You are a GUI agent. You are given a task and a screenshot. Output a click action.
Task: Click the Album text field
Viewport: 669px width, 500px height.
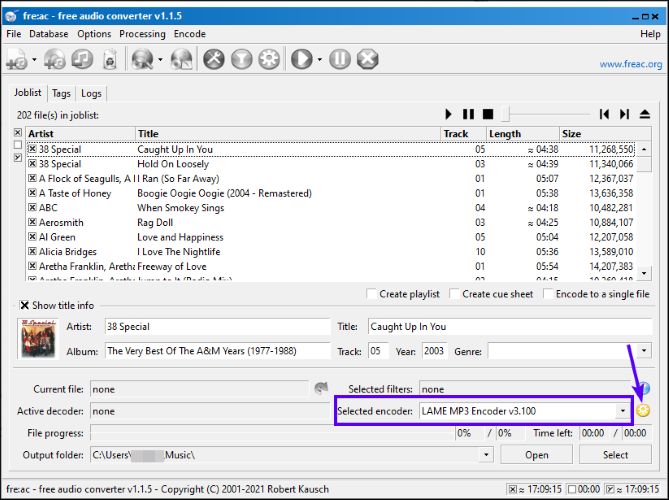click(x=218, y=351)
